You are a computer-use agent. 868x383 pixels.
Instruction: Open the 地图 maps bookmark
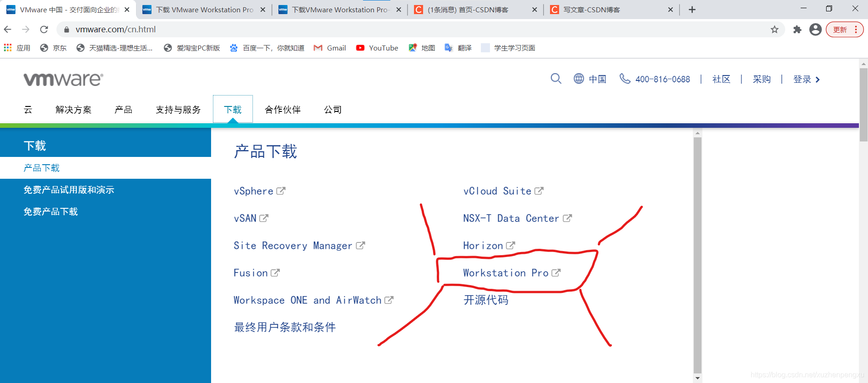coord(422,48)
